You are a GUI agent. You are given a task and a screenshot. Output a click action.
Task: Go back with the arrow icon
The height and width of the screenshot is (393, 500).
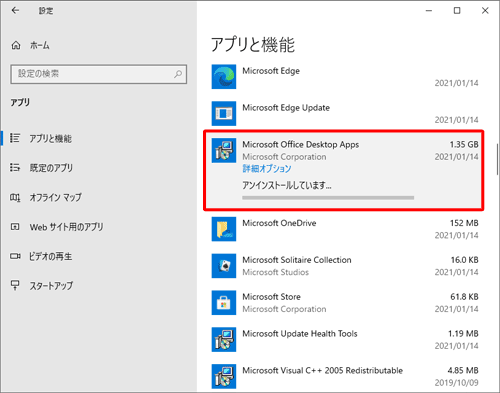15,10
